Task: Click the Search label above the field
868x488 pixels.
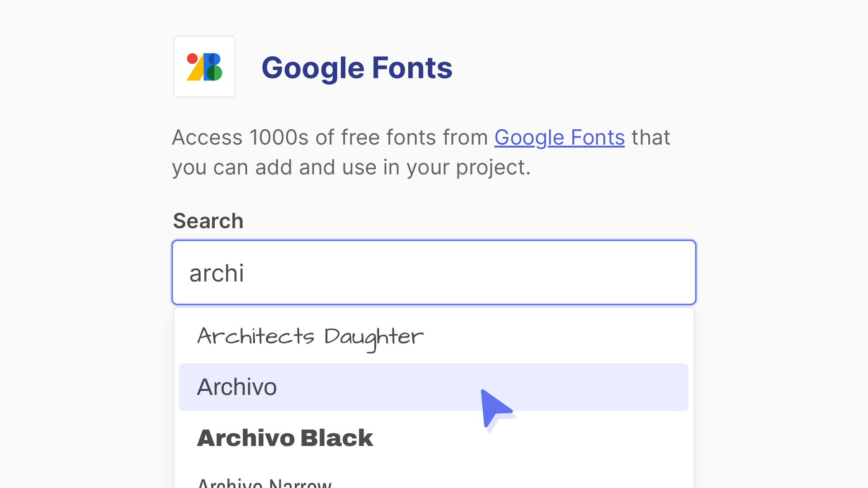Action: [208, 221]
